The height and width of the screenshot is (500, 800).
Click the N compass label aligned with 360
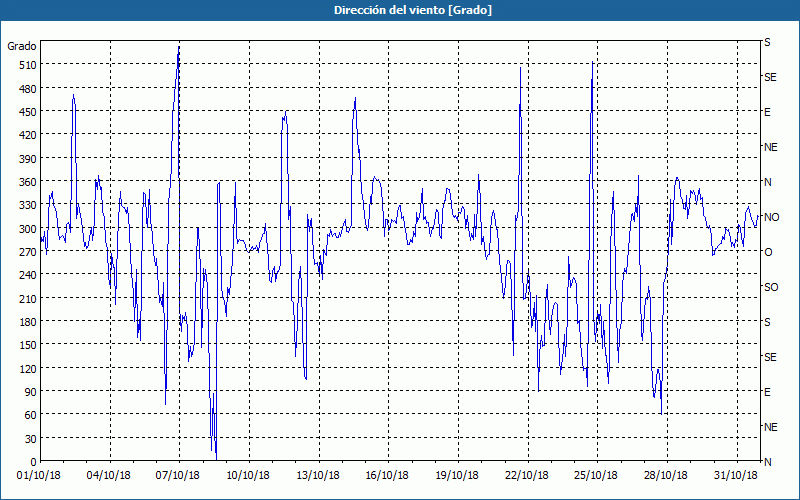tap(768, 182)
